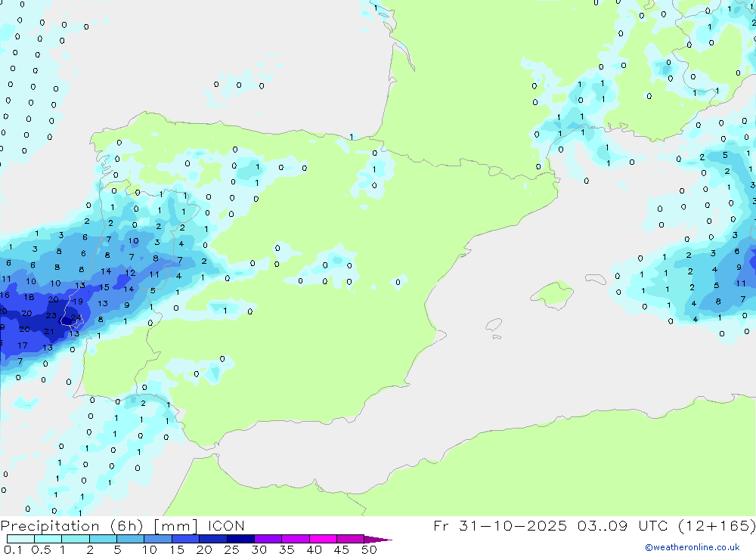Pick the 5–10 mm legend color box
This screenshot has height=554, width=756.
pos(131,539)
